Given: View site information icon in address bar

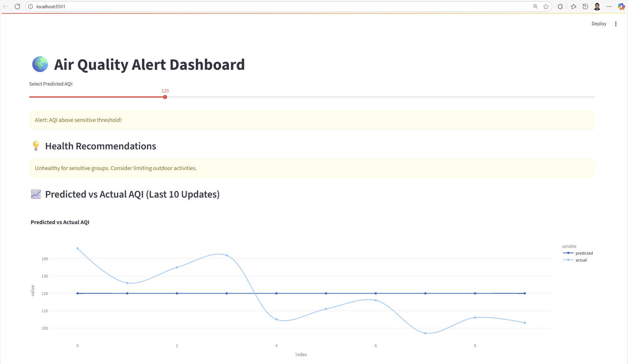Looking at the screenshot, I should tap(30, 7).
